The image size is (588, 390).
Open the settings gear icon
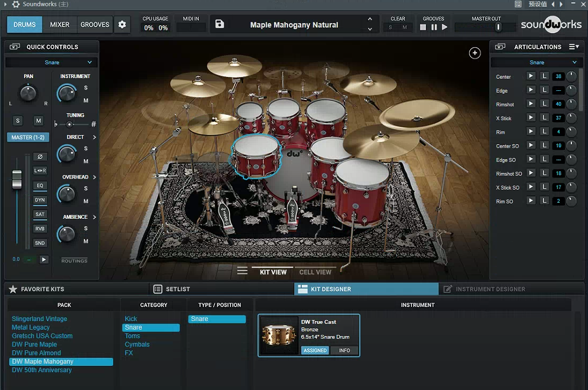click(122, 25)
